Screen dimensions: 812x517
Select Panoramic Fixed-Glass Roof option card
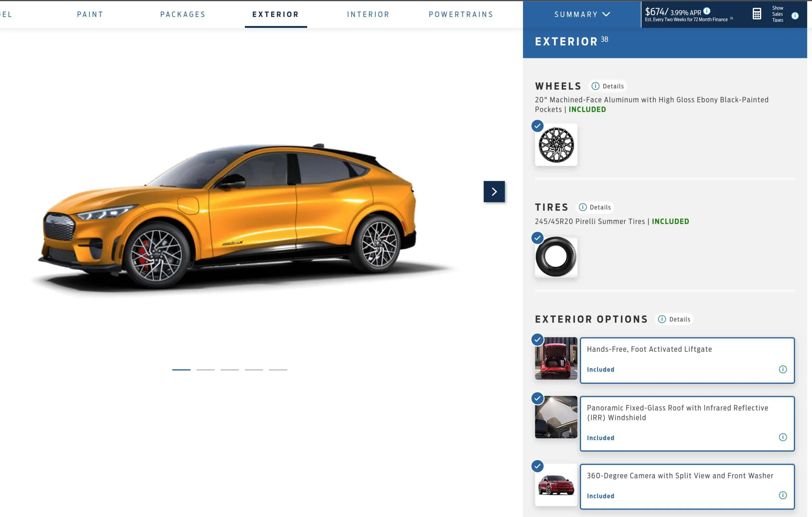click(687, 424)
